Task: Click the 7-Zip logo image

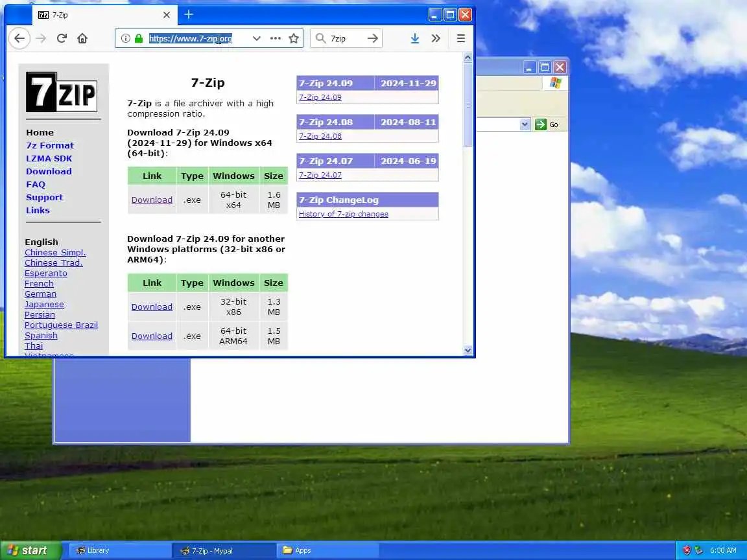Action: tap(62, 92)
